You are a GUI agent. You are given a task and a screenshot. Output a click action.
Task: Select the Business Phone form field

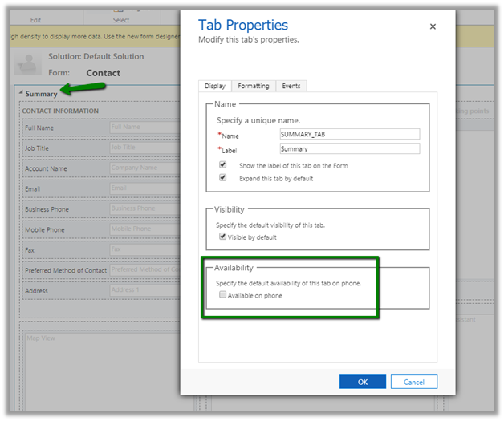point(144,209)
